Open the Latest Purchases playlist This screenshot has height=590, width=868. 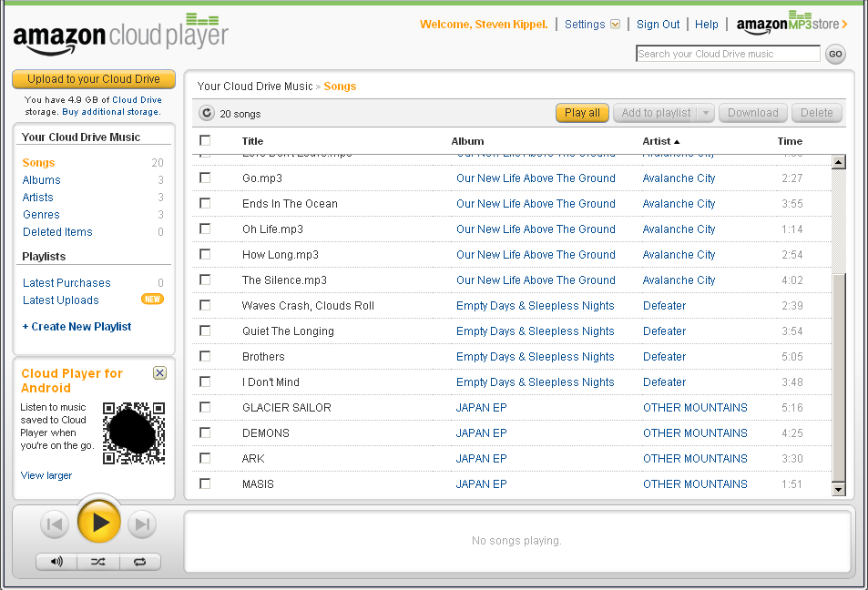click(66, 283)
